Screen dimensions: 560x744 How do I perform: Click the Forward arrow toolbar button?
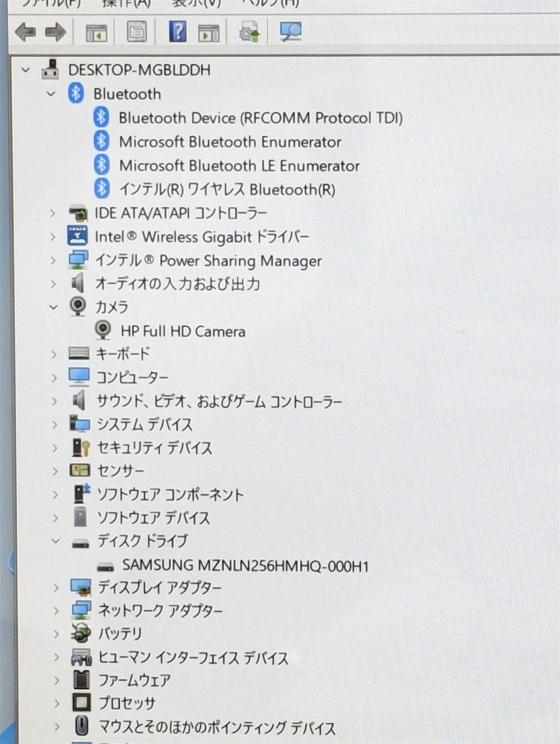pos(55,31)
